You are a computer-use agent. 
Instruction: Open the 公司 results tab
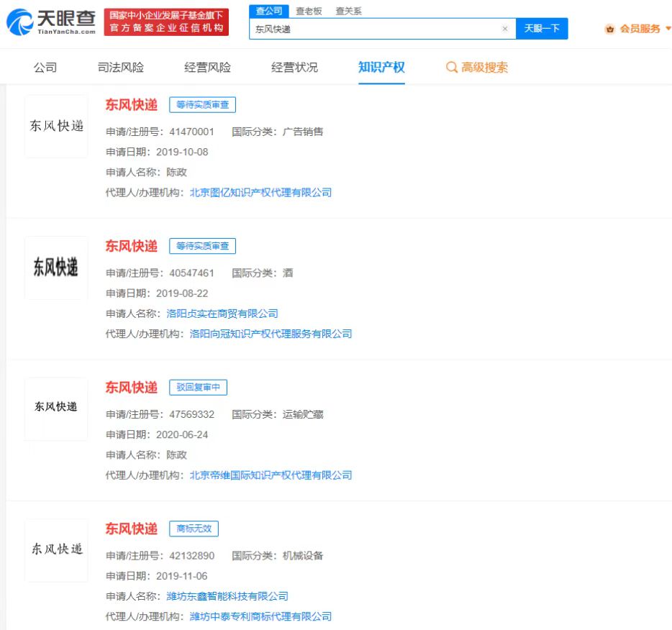click(x=45, y=67)
